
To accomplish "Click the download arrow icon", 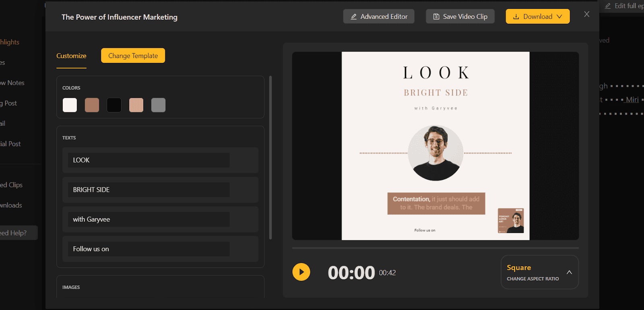I will (x=516, y=17).
